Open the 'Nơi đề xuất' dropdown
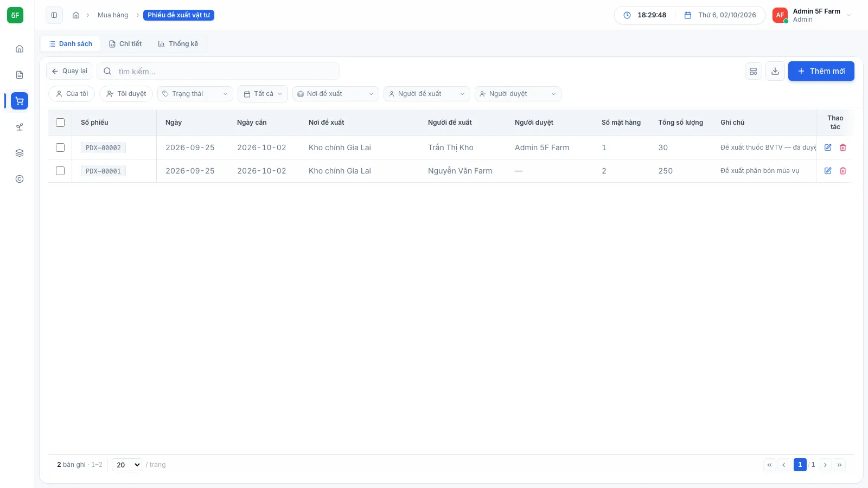The width and height of the screenshot is (868, 488). tap(336, 94)
